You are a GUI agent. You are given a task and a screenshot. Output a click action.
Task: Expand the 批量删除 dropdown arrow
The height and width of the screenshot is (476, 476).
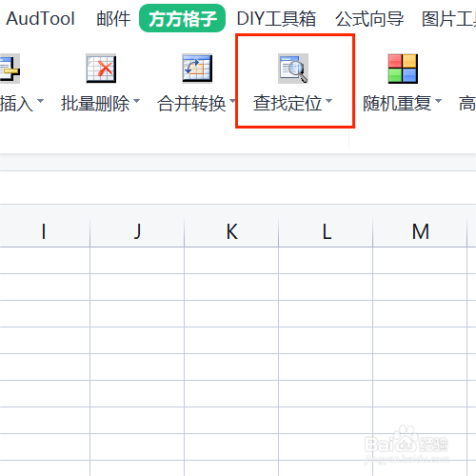tap(136, 101)
